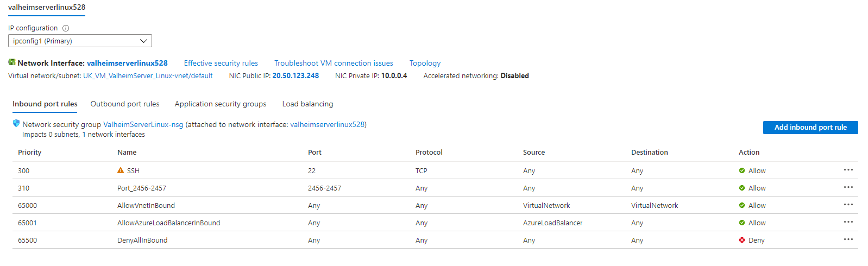This screenshot has height=266, width=868.
Task: Click the warning triangle on SSH rule
Action: tap(121, 170)
